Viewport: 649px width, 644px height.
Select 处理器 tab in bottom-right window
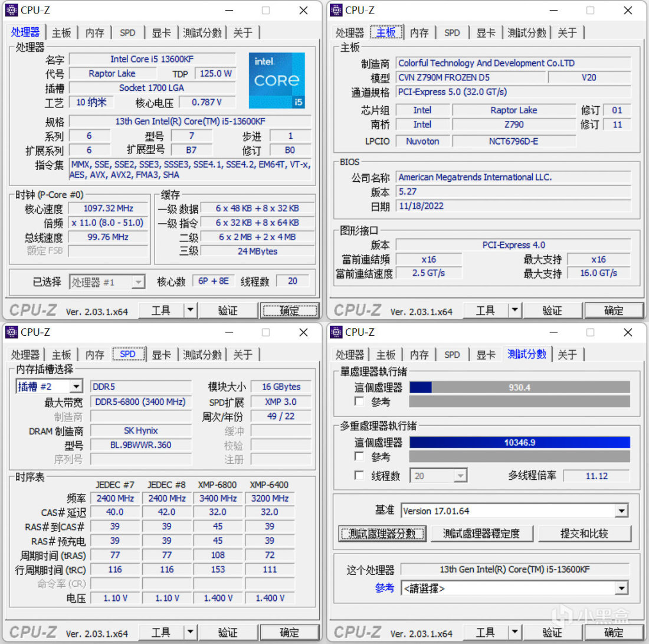click(x=350, y=355)
